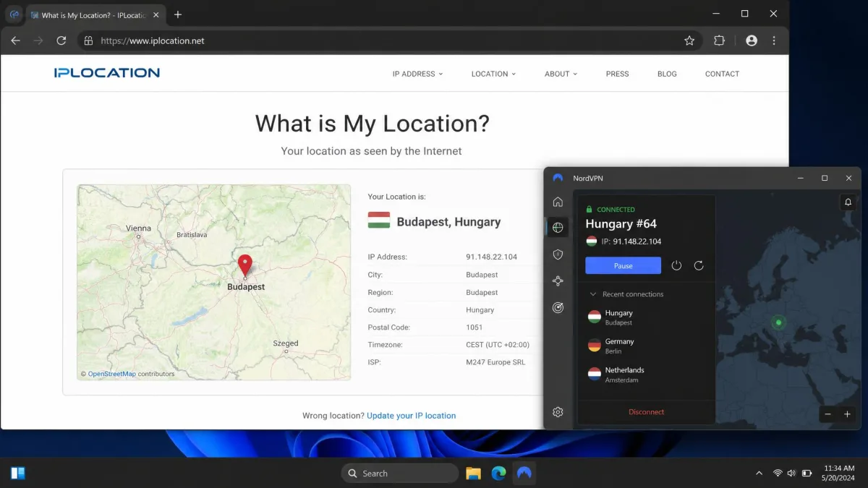Click the Hungarian flag beside Budapest heading

click(379, 220)
